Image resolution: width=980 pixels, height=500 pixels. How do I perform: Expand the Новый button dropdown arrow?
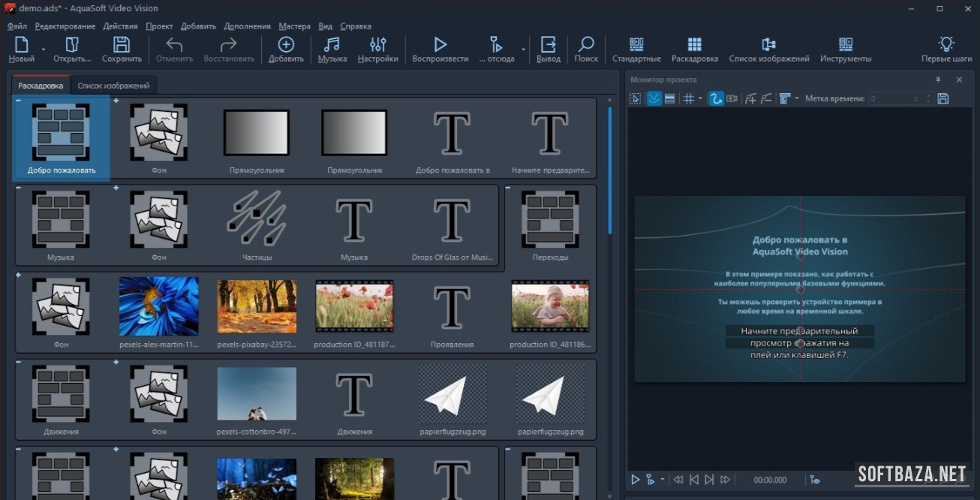44,49
